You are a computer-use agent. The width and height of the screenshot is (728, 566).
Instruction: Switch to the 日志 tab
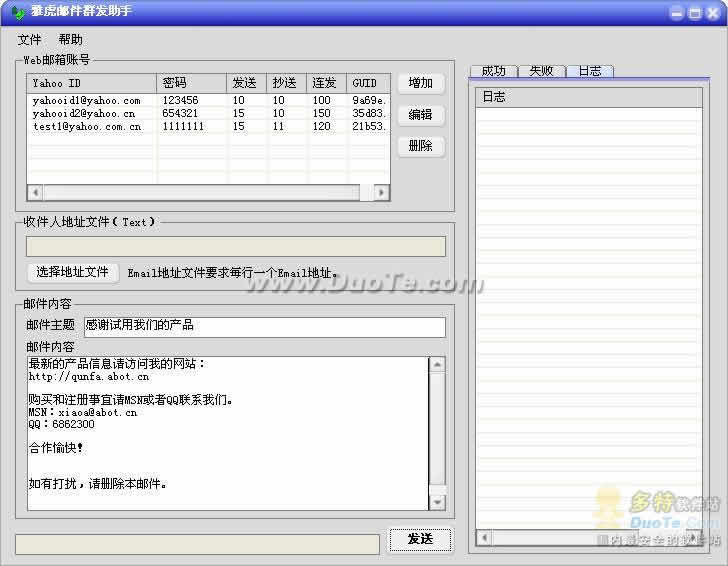(590, 71)
